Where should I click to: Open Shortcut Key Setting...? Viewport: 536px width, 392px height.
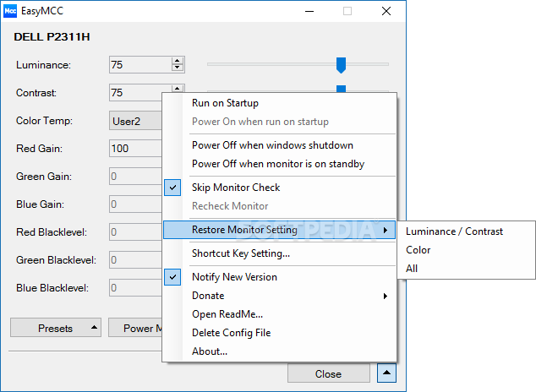click(279, 253)
